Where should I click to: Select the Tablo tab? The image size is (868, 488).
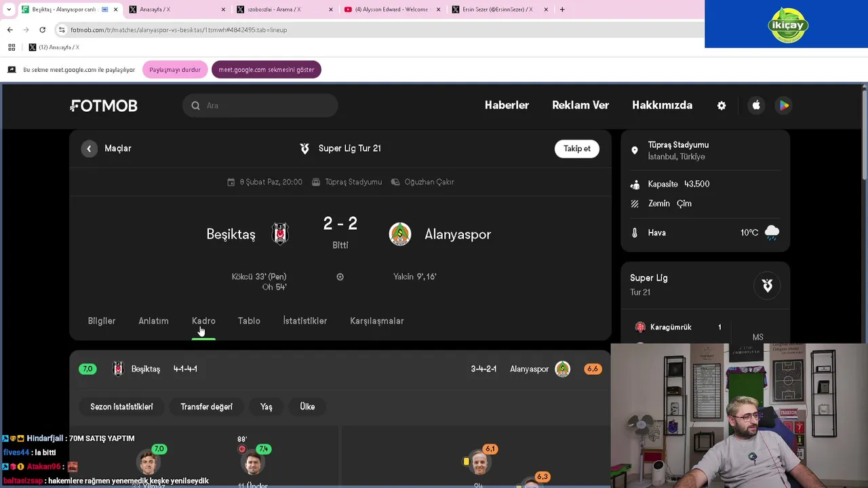tap(249, 321)
